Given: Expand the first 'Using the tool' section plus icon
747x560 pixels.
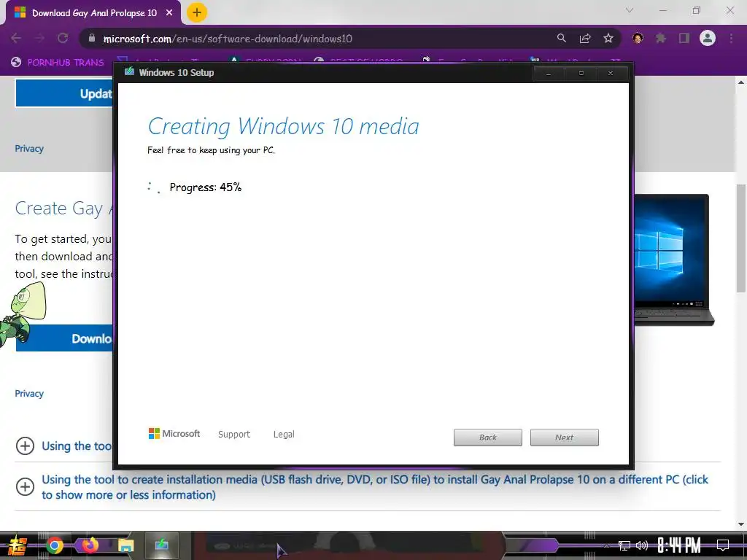Looking at the screenshot, I should [x=26, y=446].
